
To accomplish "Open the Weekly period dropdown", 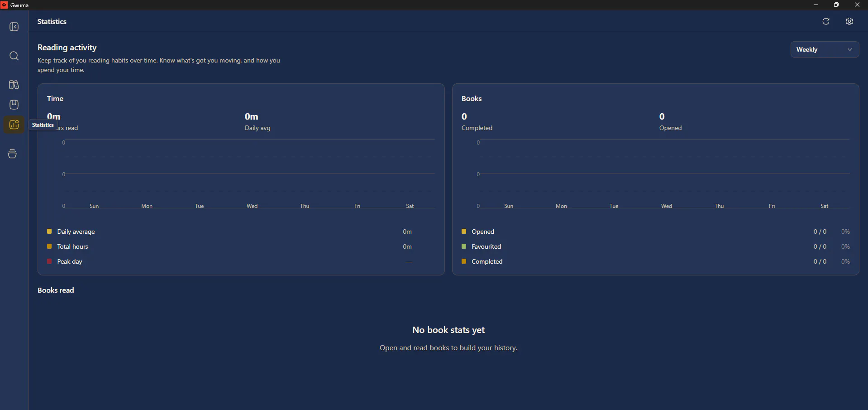I will coord(825,49).
